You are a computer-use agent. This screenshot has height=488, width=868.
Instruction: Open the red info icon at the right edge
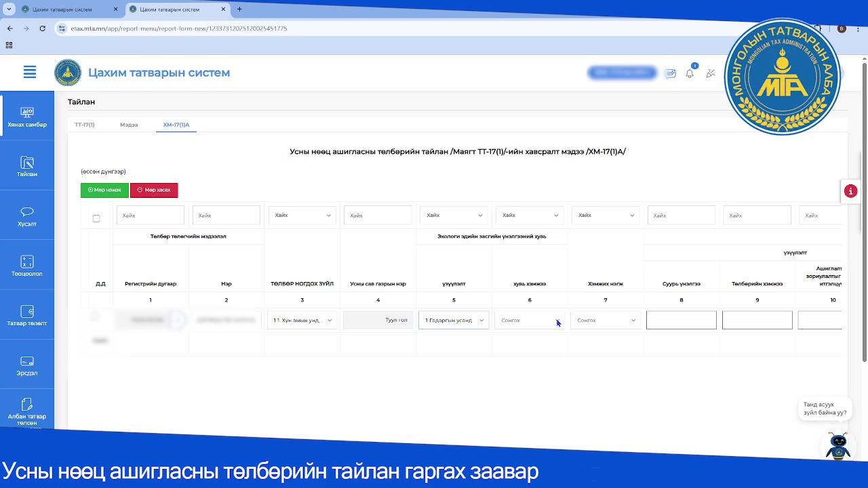[x=850, y=191]
